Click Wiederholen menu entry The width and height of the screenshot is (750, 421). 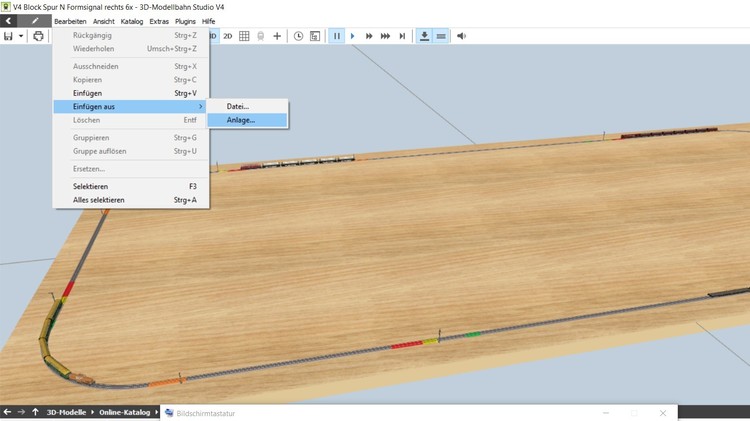(131, 48)
